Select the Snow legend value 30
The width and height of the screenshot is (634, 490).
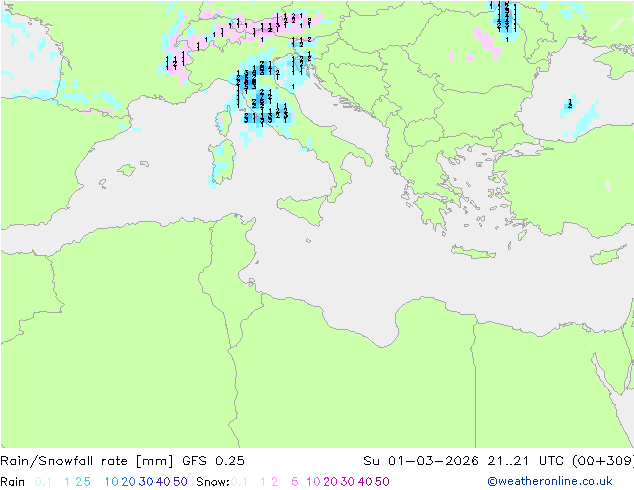[348, 482]
